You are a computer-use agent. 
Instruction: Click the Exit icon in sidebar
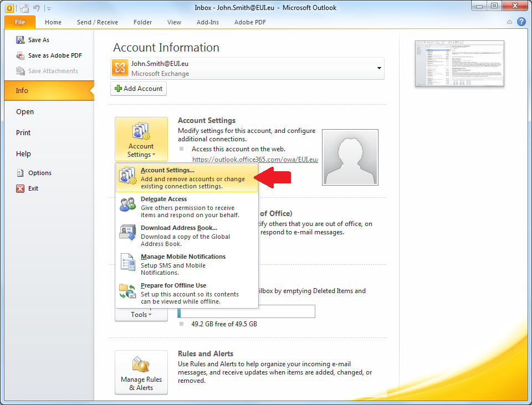pyautogui.click(x=21, y=188)
